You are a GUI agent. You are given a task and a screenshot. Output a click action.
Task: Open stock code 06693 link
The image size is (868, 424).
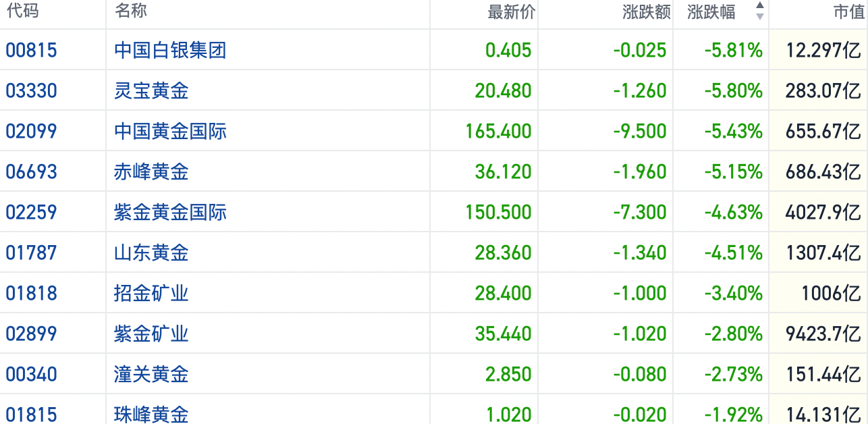pos(31,171)
